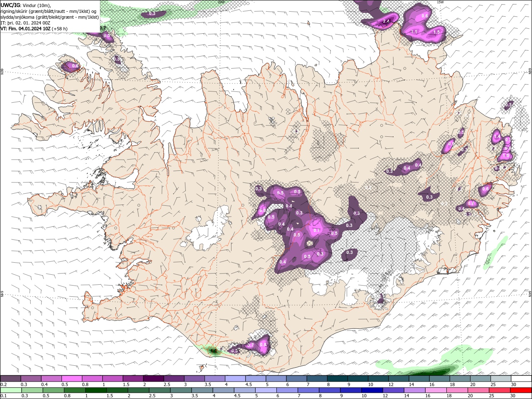Select deep navy blue 10 swatch in lower legend
Screen dimensions: 532x399
[372, 390]
